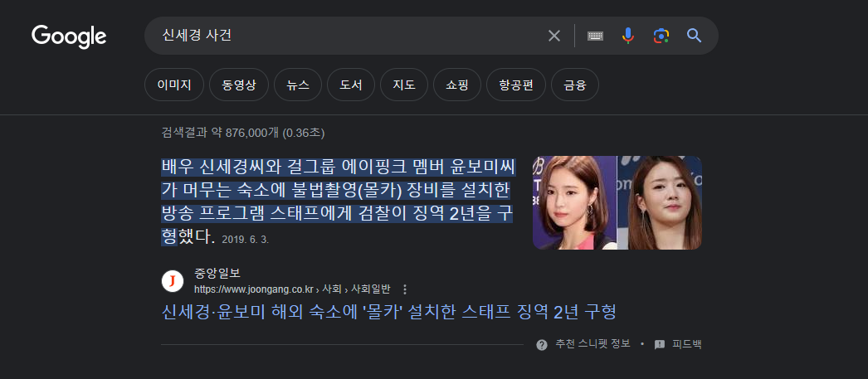Go to the Google logo homepage
Viewport: 868px width, 379px height.
click(x=69, y=36)
